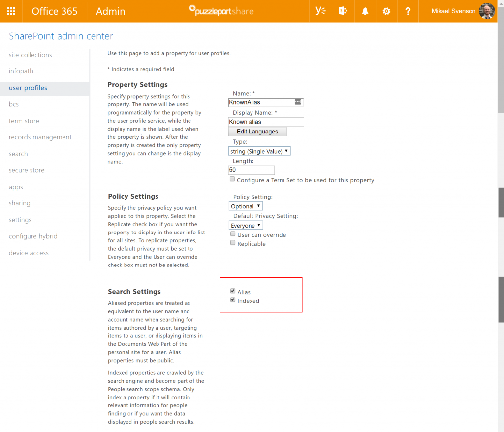
Task: Check the User can override box
Action: (x=233, y=234)
